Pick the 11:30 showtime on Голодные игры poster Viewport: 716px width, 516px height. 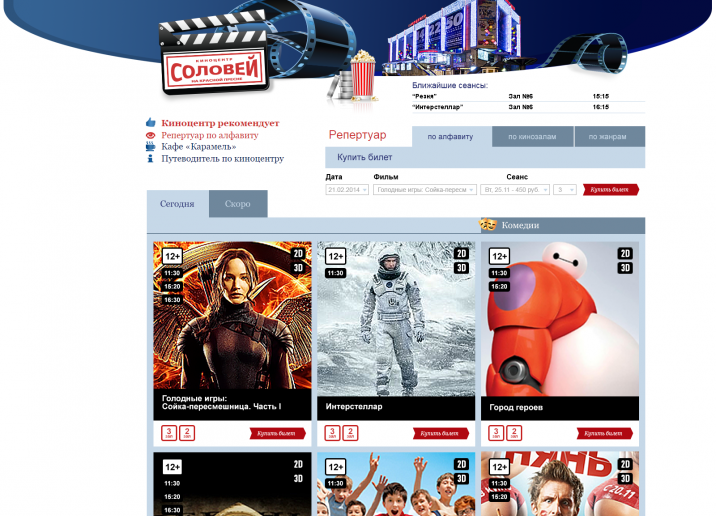tap(172, 273)
